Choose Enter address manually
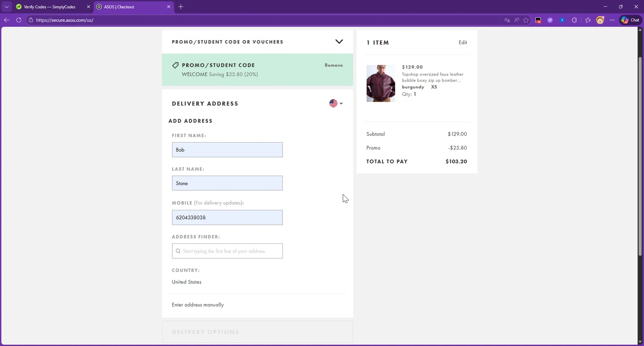The image size is (644, 346). coord(198,305)
